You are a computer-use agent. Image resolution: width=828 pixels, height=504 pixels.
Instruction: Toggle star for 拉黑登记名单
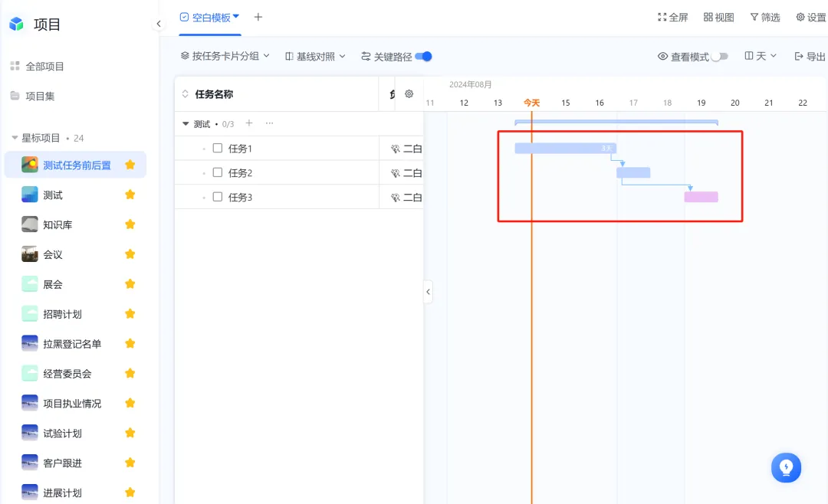tap(130, 344)
